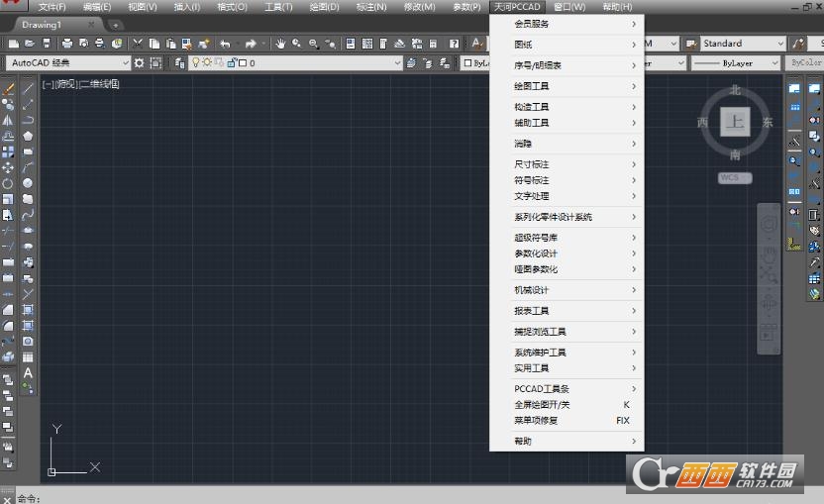The width and height of the screenshot is (824, 504).
Task: Select the Spline tool
Action: pos(28,215)
